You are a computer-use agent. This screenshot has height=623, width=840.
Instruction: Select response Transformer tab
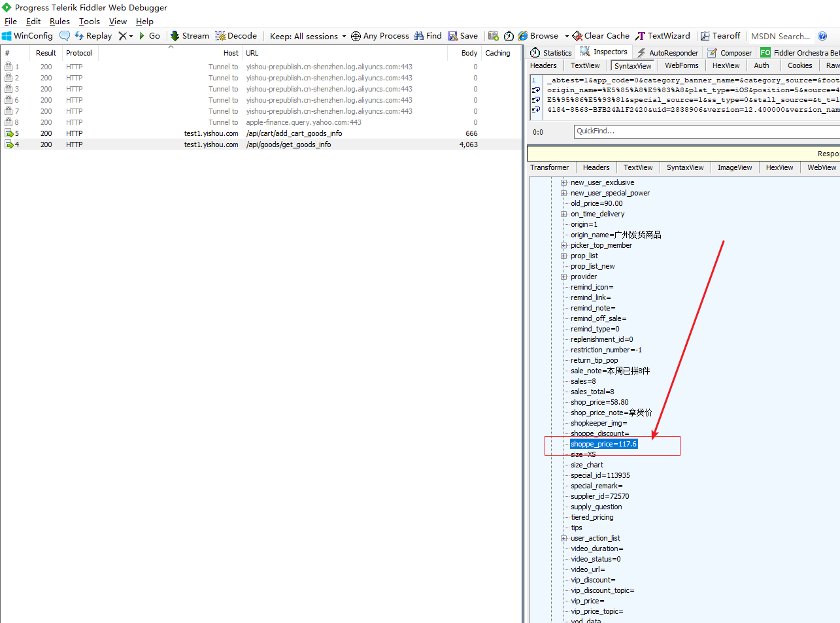549,167
